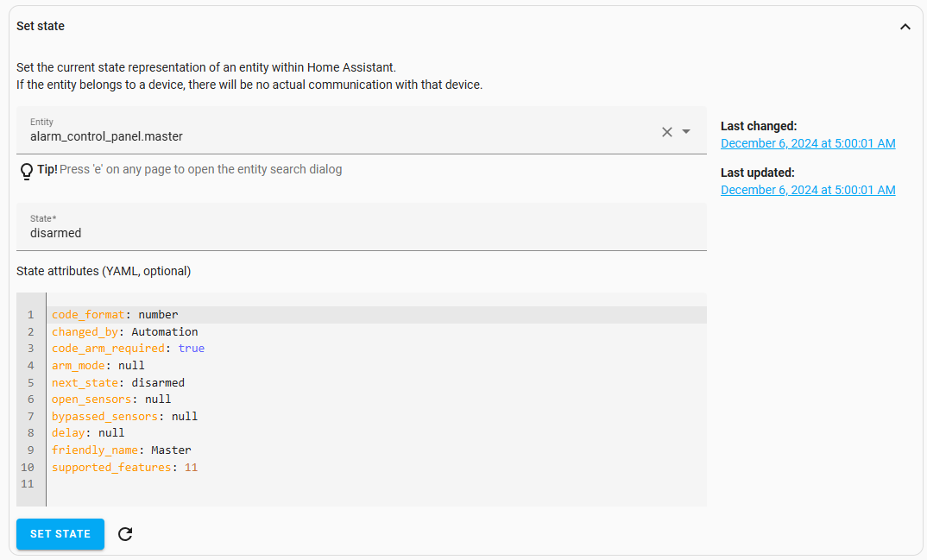Open the Last changed timestamp link
Screen dimensions: 927x560
tap(808, 143)
